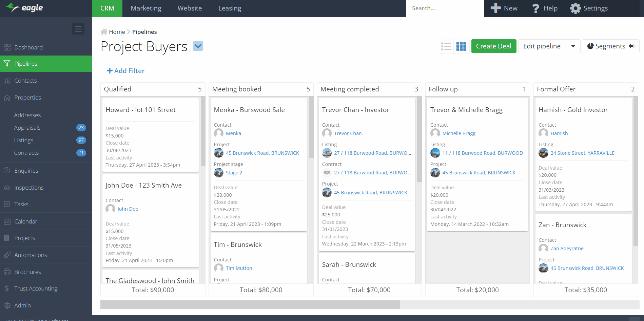This screenshot has width=644, height=321.
Task: Click the Add Filter link
Action: tap(126, 71)
